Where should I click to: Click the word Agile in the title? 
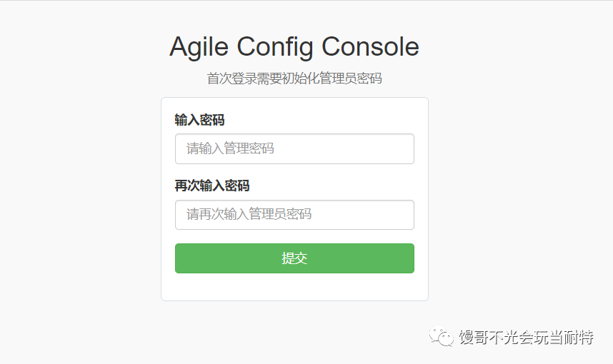coord(199,47)
